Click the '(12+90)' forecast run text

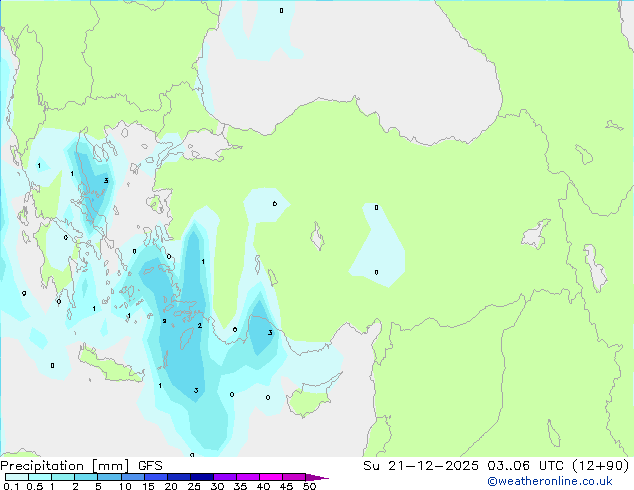[600, 466]
